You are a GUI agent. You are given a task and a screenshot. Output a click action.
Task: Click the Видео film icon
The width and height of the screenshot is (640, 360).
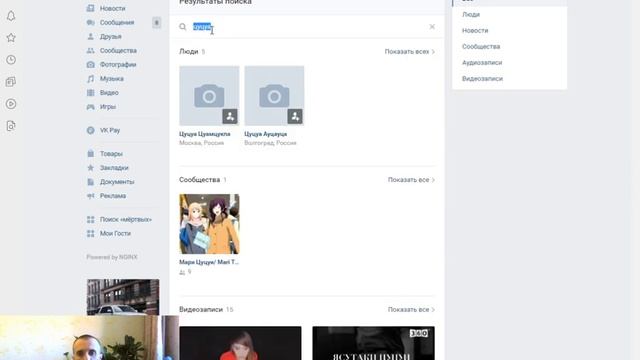(x=91, y=93)
